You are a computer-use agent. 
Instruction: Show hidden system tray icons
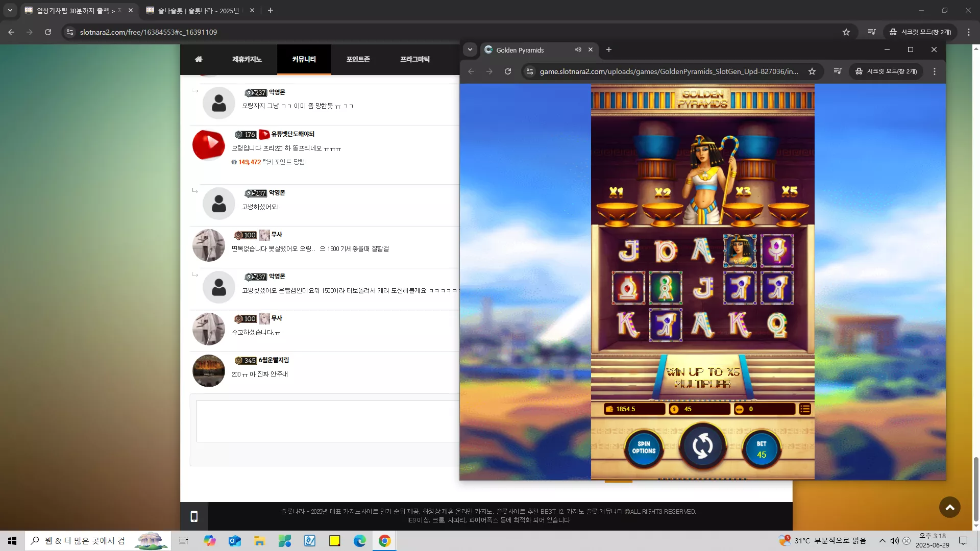pos(882,541)
